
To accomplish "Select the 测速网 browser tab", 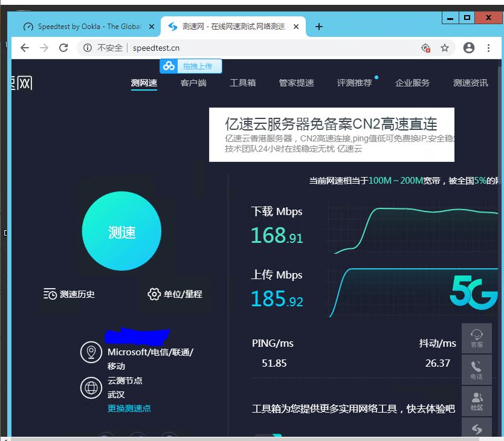I will coord(233,27).
